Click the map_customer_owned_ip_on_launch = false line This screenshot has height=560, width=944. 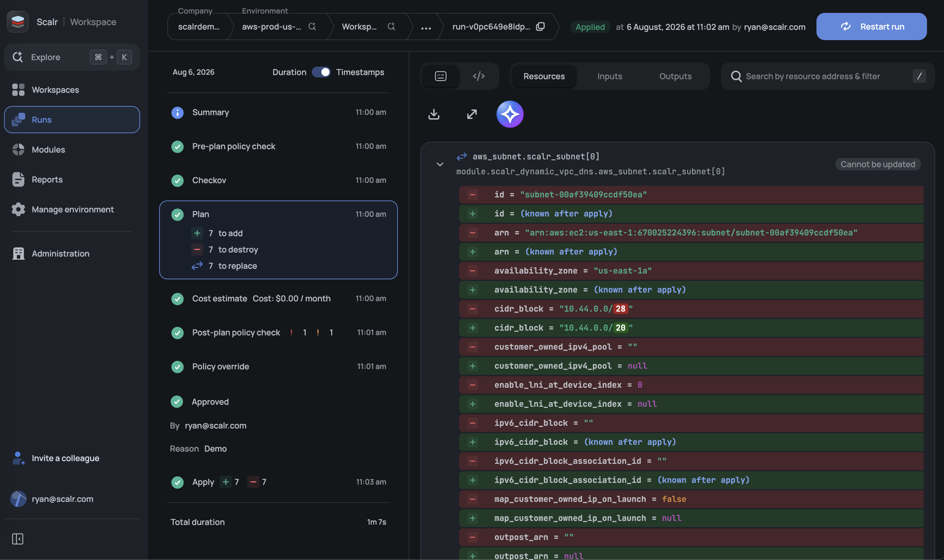[x=691, y=499]
